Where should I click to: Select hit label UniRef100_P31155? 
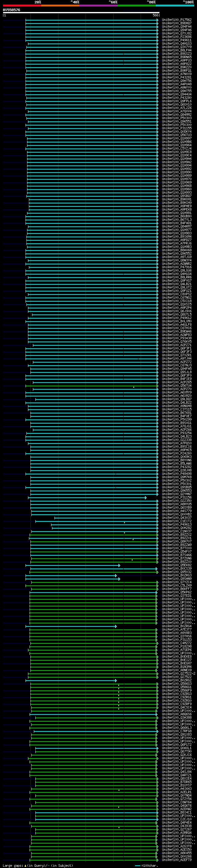pos(176,128)
